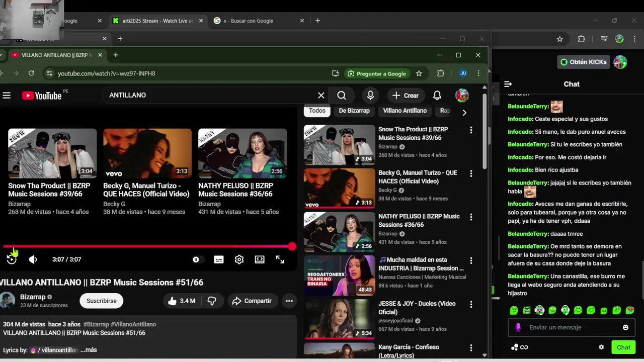Subscribe to Bizarrap with Suscribirse
644x362 pixels.
tap(102, 301)
